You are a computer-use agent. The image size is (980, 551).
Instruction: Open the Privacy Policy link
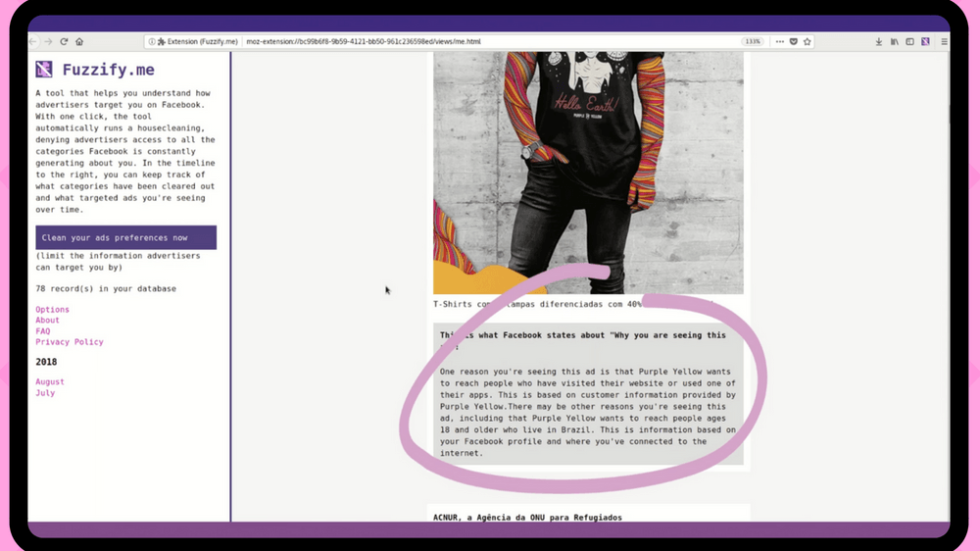click(70, 342)
